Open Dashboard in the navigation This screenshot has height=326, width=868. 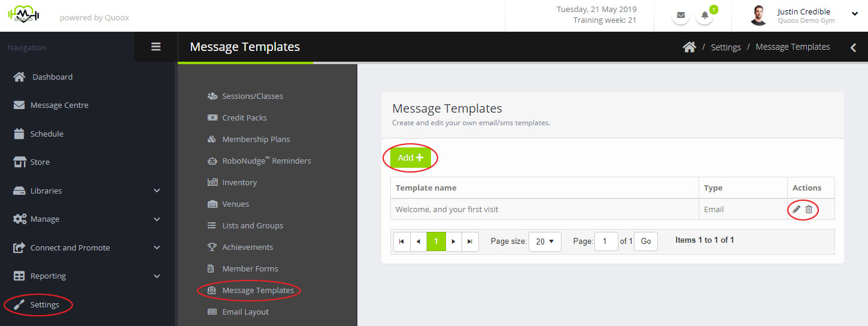pos(53,77)
